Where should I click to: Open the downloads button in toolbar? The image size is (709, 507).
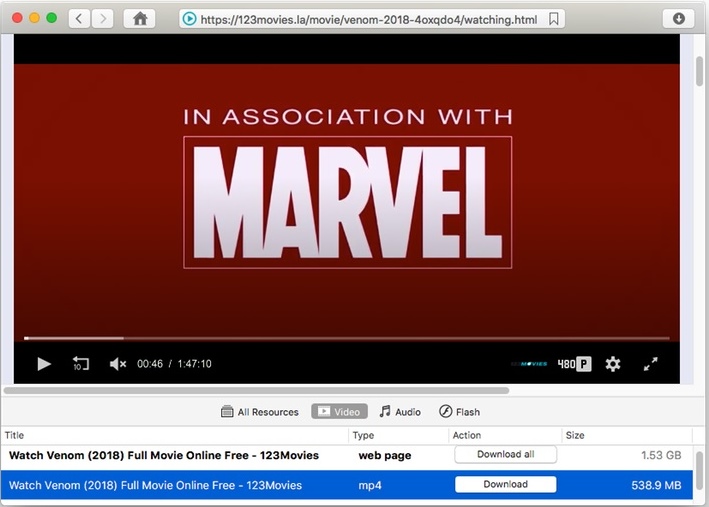[x=678, y=19]
